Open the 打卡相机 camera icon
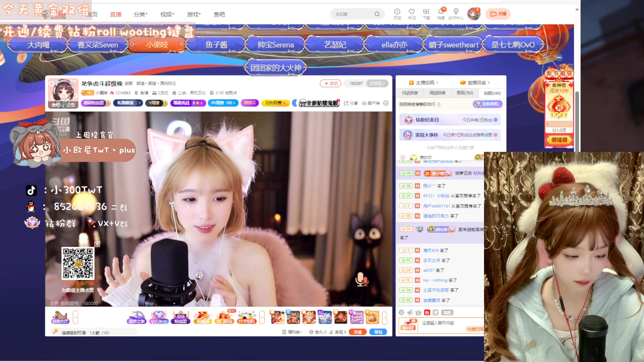The width and height of the screenshot is (644, 362). click(247, 317)
